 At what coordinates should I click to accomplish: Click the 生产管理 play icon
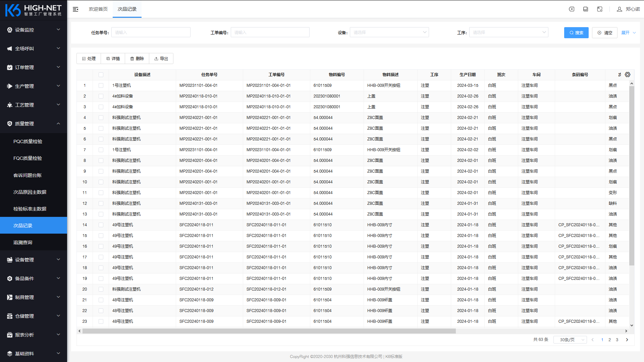(x=10, y=86)
